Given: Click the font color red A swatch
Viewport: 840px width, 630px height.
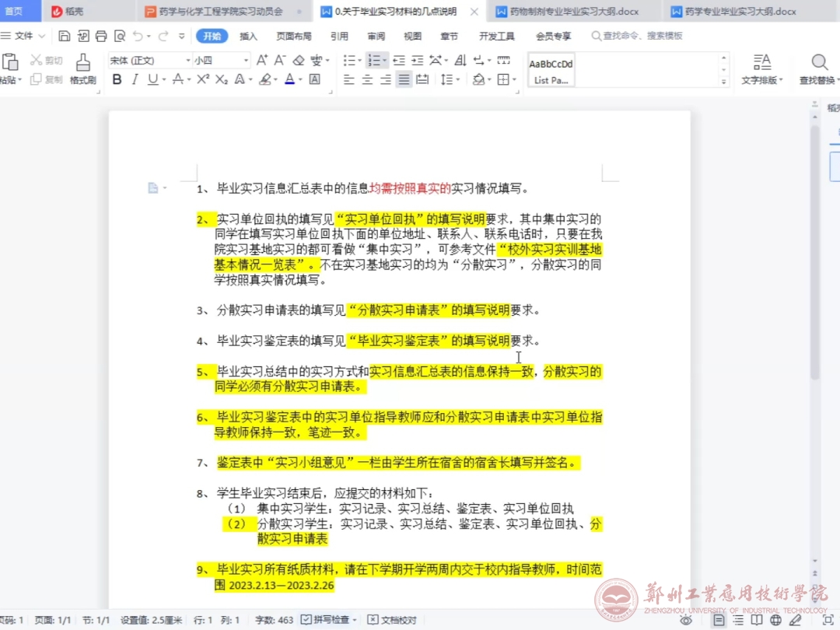Looking at the screenshot, I should coord(289,79).
